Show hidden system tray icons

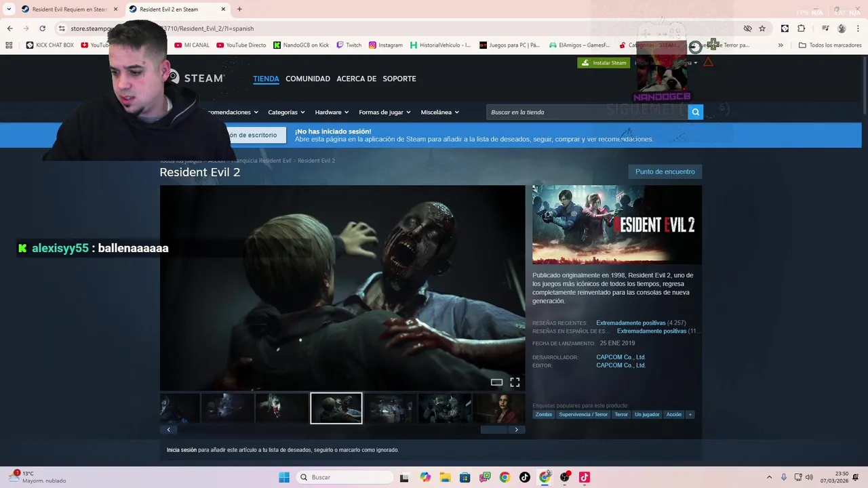(769, 477)
